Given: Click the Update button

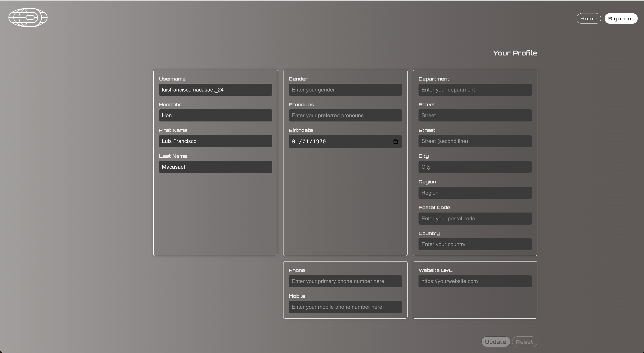Looking at the screenshot, I should tap(495, 342).
